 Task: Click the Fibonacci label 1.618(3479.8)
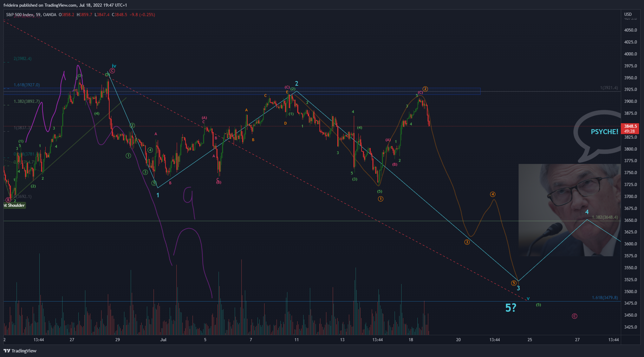(605, 298)
